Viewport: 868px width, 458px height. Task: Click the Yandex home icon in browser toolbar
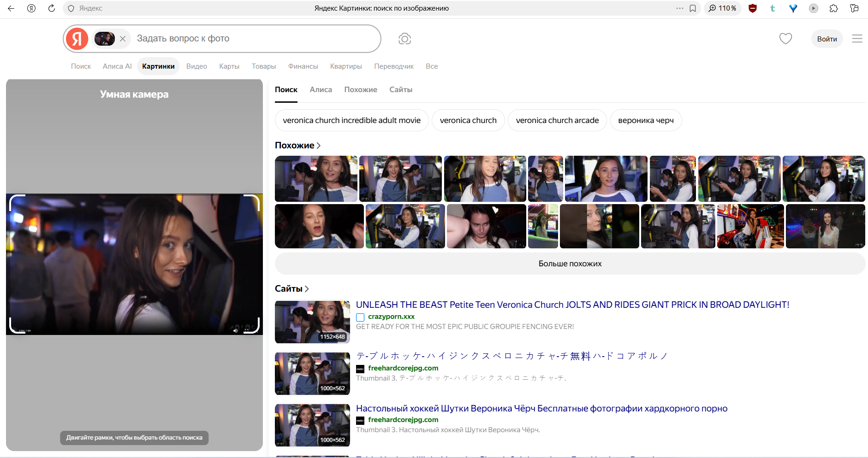pos(31,8)
